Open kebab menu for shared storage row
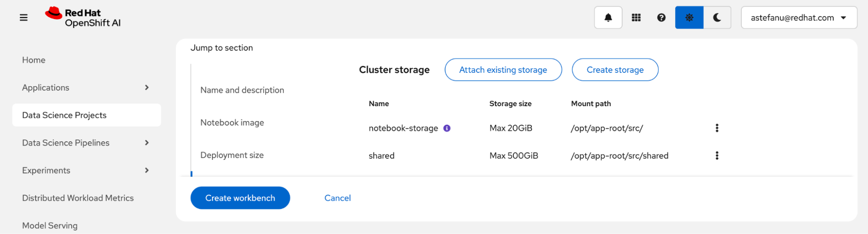Image resolution: width=868 pixels, height=234 pixels. 717,156
